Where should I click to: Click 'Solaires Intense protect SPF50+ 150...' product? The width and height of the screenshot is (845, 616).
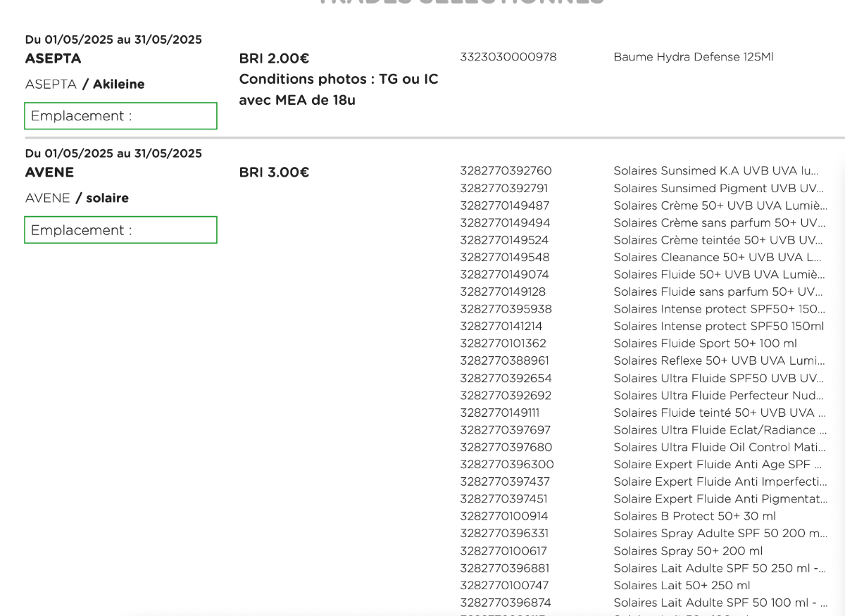click(x=720, y=309)
